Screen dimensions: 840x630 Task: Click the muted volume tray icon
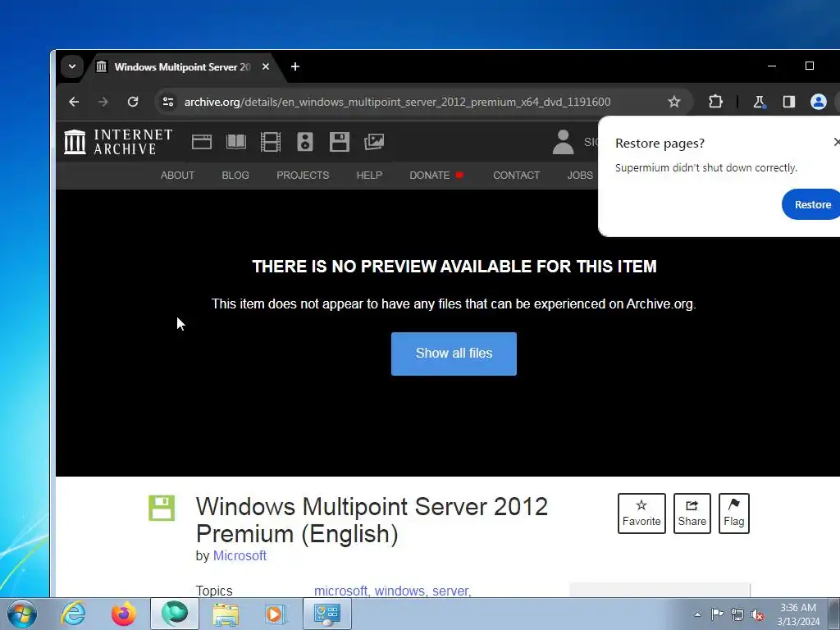coord(757,614)
